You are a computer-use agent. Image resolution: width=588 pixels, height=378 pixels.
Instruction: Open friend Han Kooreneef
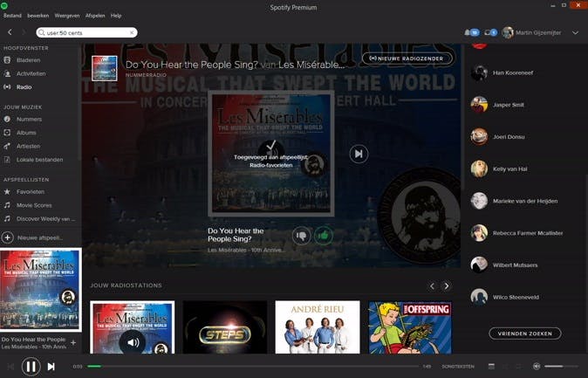513,72
